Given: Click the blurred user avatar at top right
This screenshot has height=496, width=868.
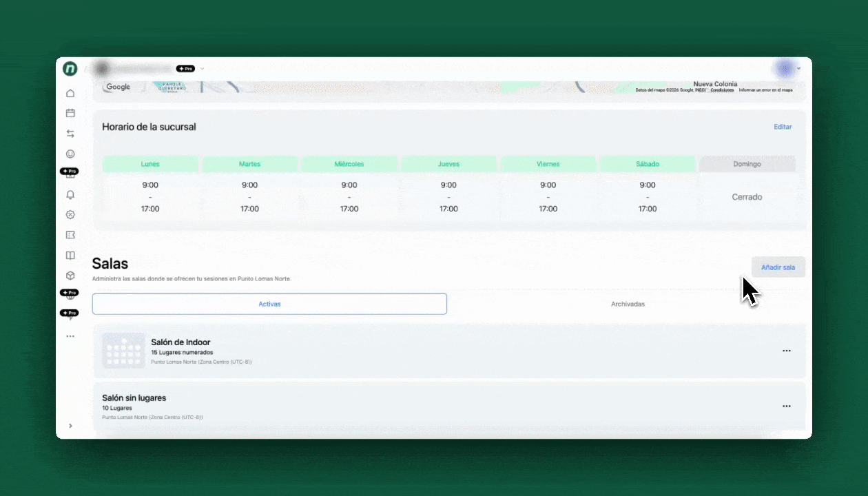Looking at the screenshot, I should 784,68.
